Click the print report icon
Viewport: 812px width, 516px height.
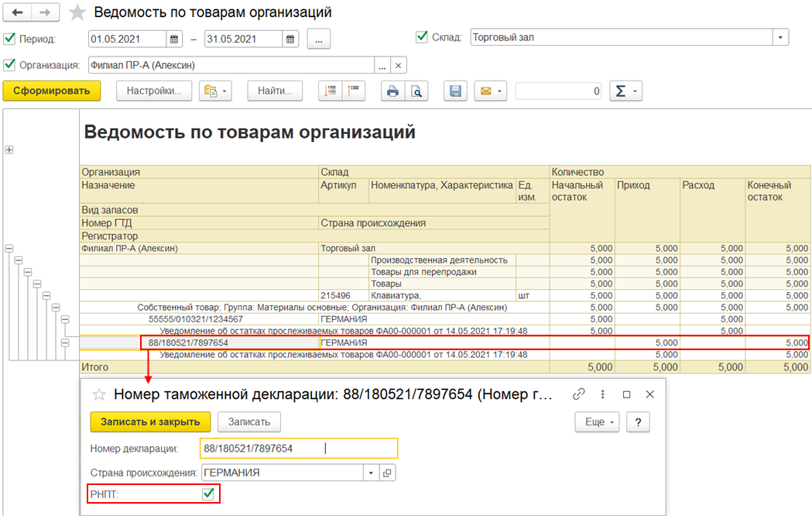click(x=393, y=91)
